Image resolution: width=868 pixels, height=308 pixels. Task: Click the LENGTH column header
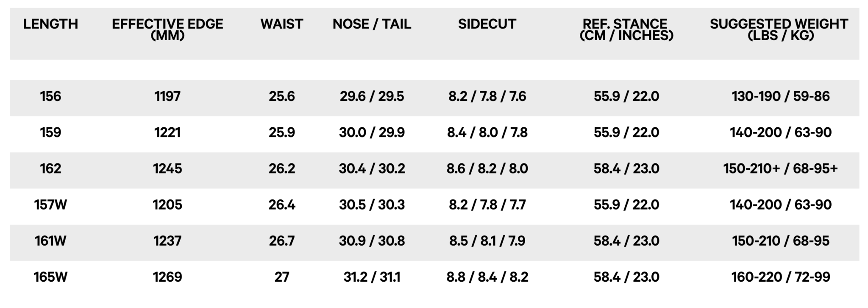(50, 24)
